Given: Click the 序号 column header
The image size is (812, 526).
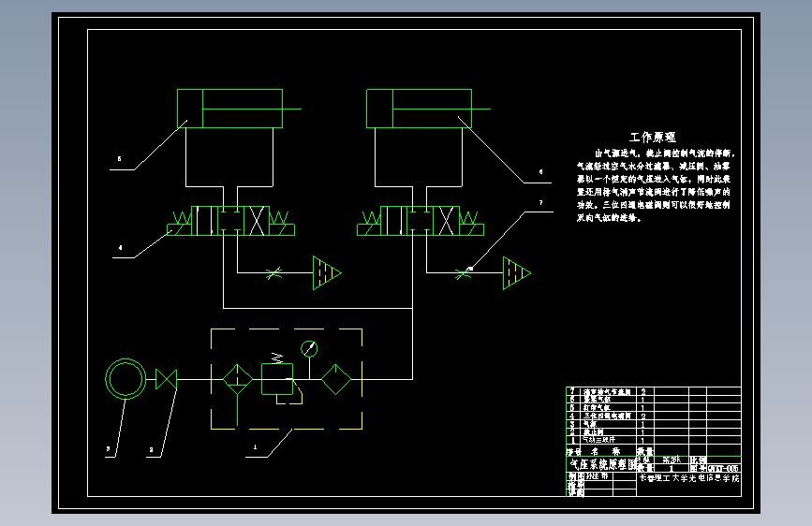Looking at the screenshot, I should pos(572,451).
